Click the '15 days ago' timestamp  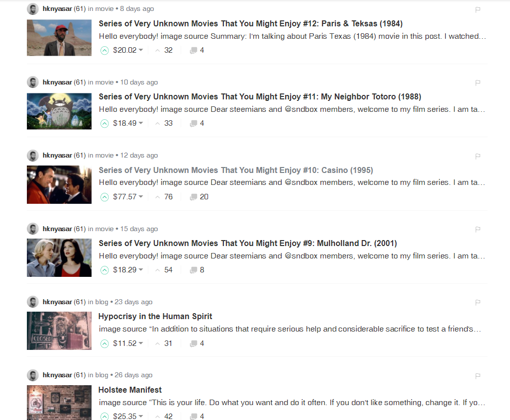point(139,229)
